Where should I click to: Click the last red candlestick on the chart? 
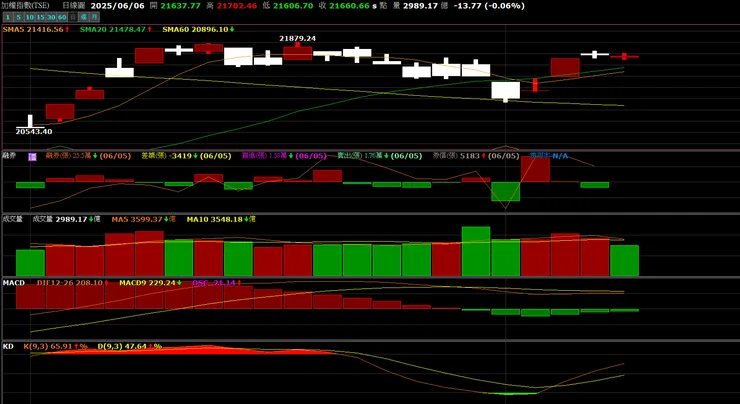click(624, 57)
